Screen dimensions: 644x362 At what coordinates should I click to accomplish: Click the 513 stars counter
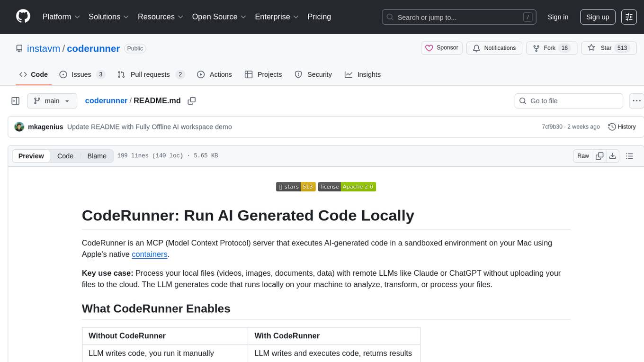622,48
